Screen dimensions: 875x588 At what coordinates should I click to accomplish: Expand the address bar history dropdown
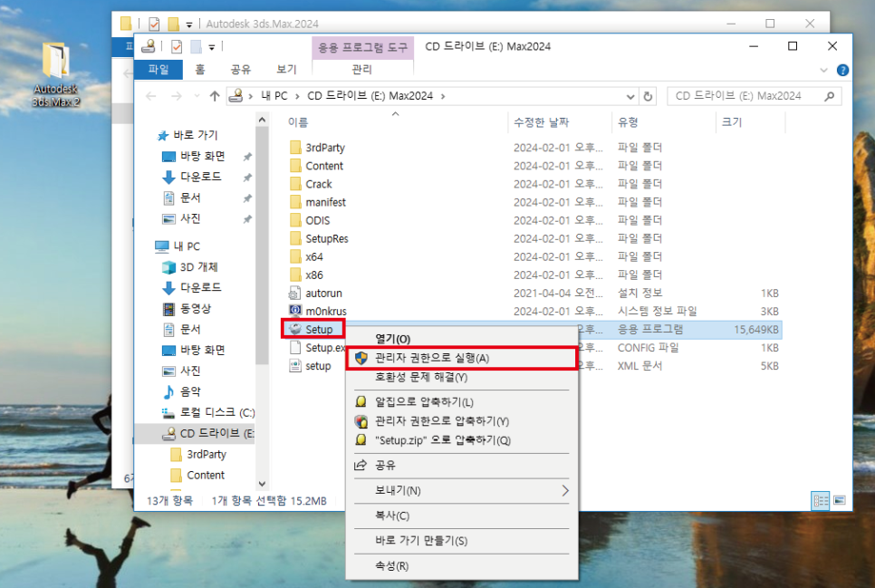(x=630, y=96)
